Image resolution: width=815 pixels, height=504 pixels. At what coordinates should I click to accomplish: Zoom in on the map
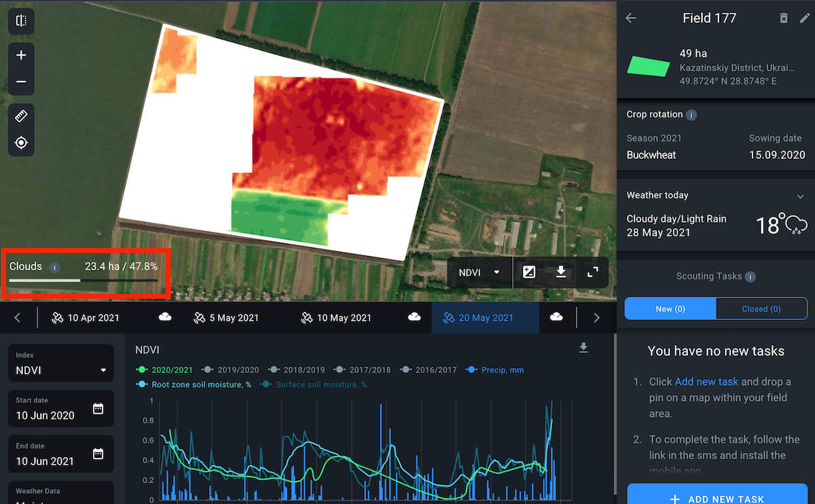21,55
